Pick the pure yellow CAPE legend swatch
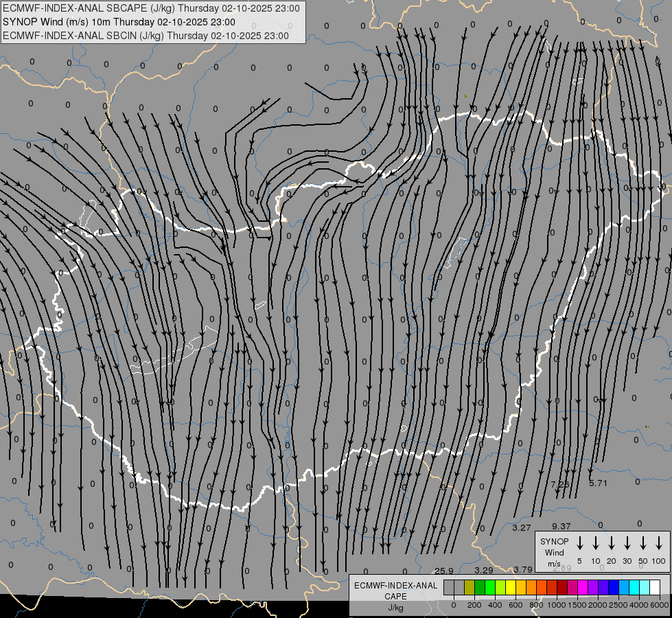The height and width of the screenshot is (618, 672). [x=511, y=587]
